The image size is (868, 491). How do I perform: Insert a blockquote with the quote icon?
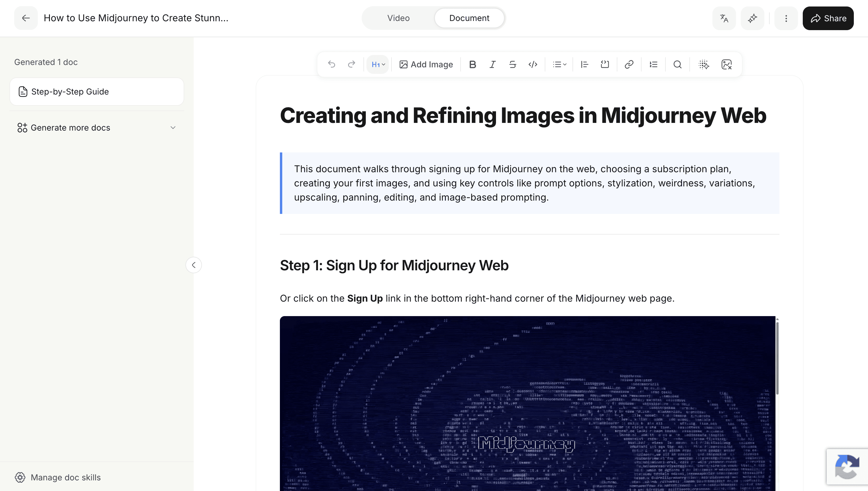[x=585, y=64]
